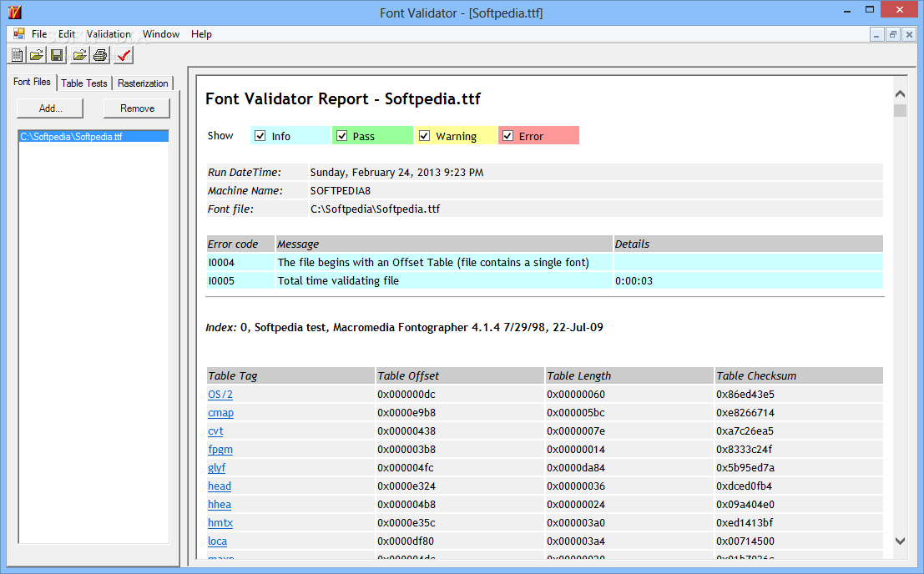Open the Help menu
The height and width of the screenshot is (574, 924).
pos(201,34)
